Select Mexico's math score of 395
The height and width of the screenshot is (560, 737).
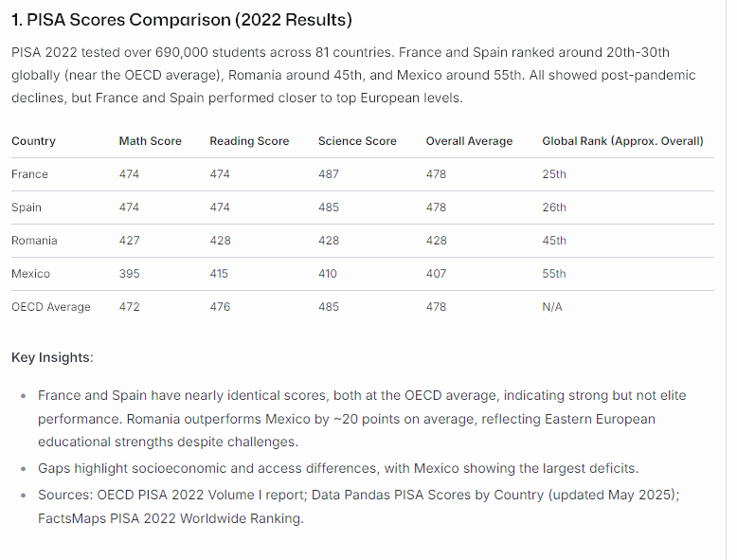tap(129, 274)
